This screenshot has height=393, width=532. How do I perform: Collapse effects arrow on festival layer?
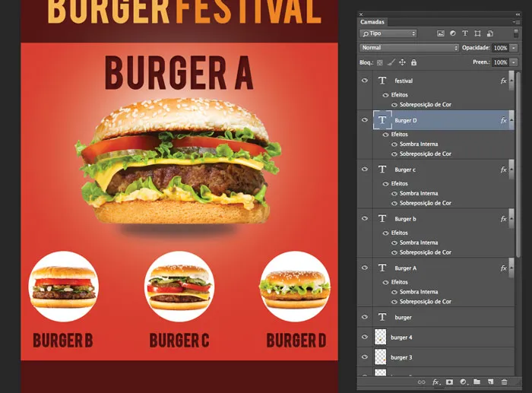(x=511, y=81)
